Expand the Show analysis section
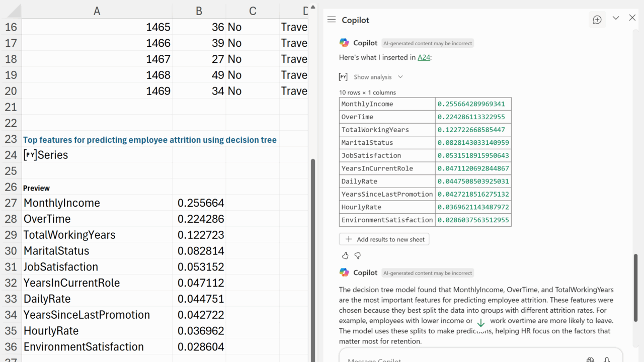Viewport: 644px width, 362px height. click(378, 77)
